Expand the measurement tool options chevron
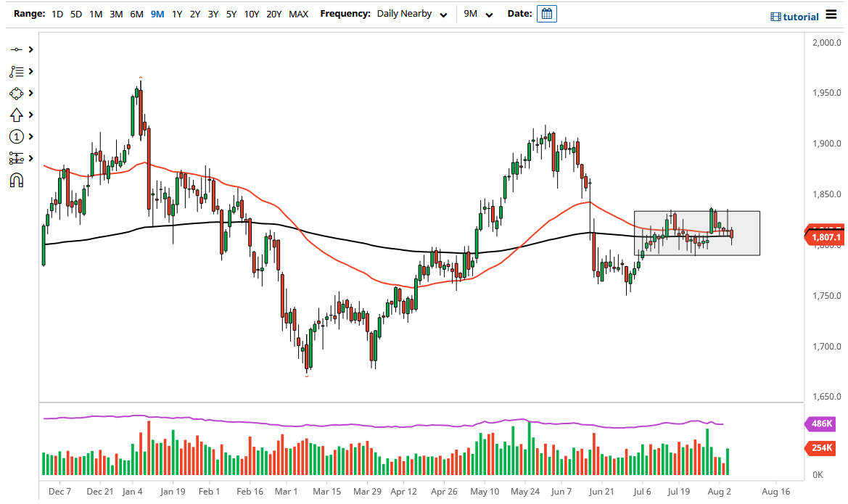 pos(30,158)
